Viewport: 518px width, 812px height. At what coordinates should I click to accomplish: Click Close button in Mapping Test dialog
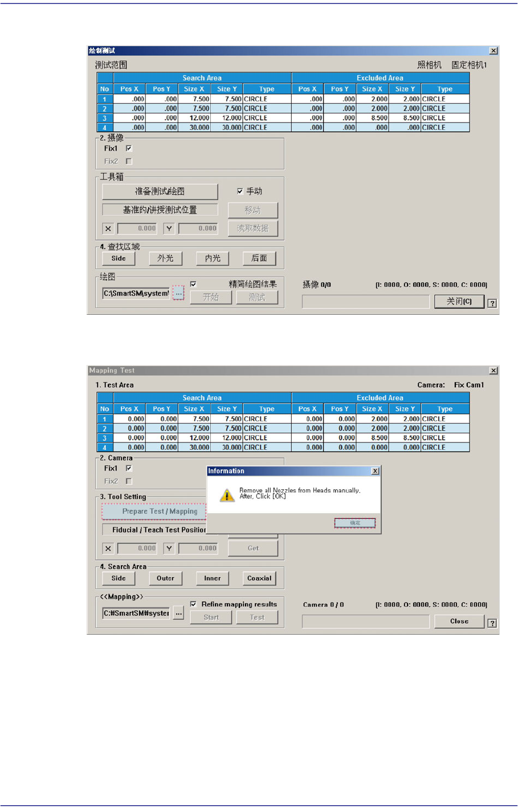point(459,621)
